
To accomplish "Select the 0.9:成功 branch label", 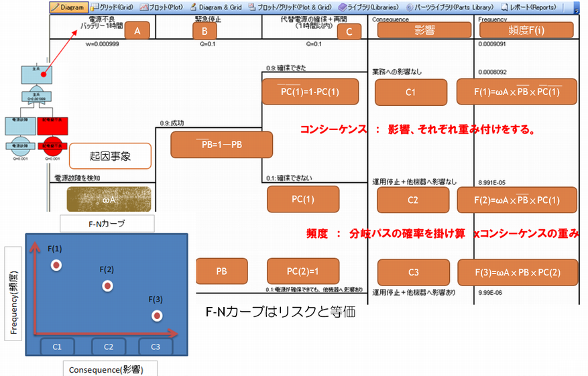I will [x=172, y=123].
